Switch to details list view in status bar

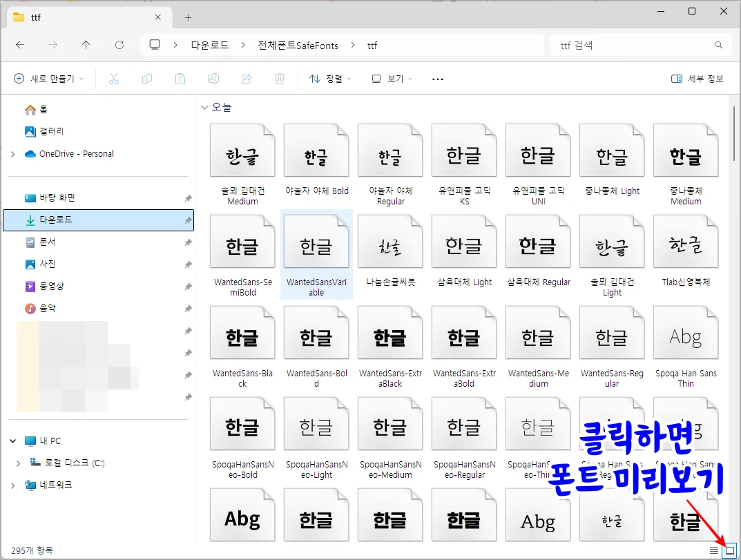coord(713,550)
